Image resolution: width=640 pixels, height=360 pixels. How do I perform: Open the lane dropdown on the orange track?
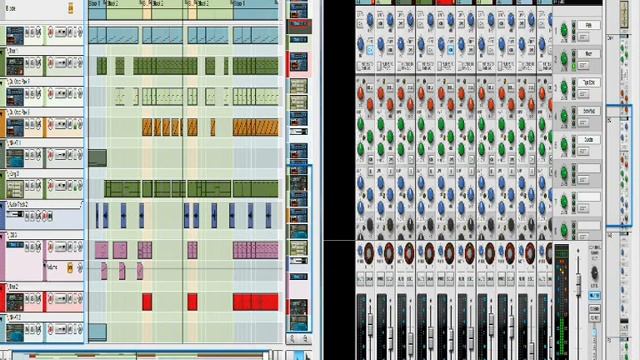(61, 124)
